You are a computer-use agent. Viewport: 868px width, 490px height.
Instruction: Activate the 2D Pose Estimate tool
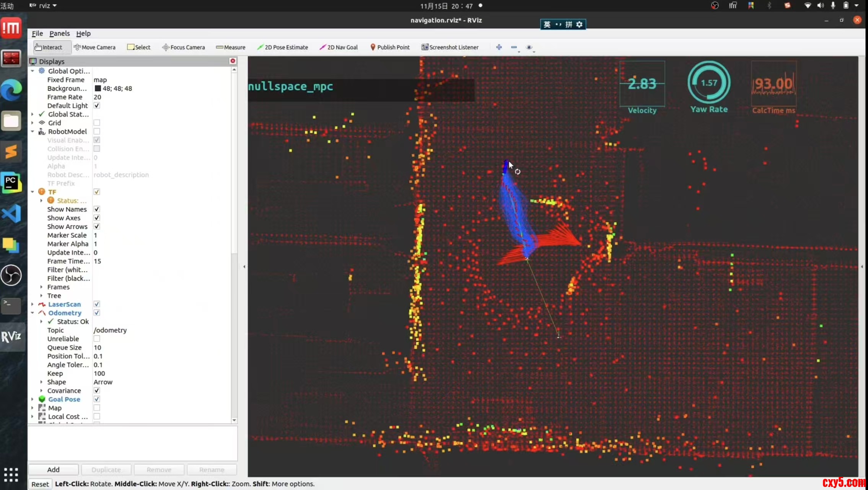point(282,47)
